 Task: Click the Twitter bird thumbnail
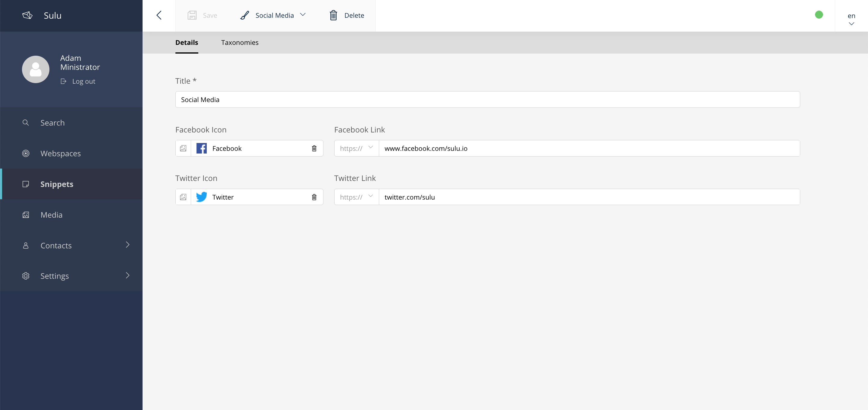pyautogui.click(x=202, y=197)
